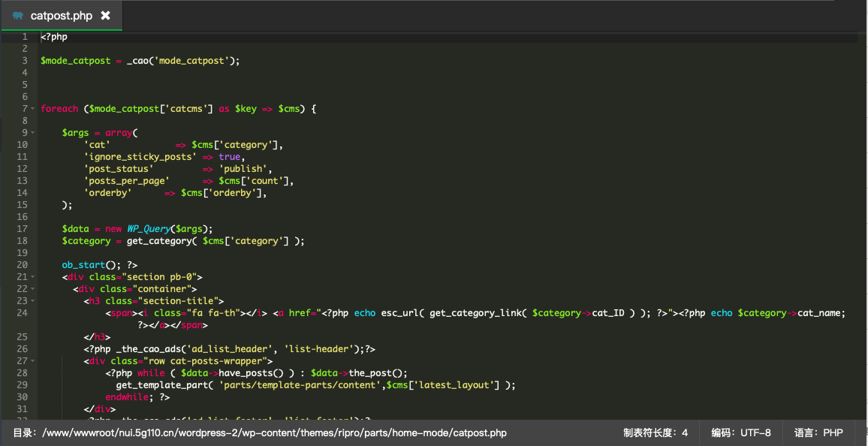Click line number 1 in the gutter
The width and height of the screenshot is (868, 446).
coord(24,37)
